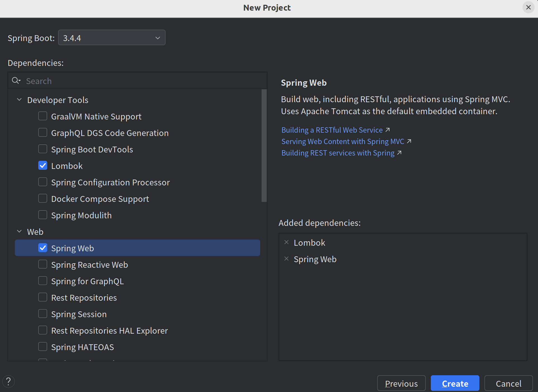The width and height of the screenshot is (538, 392).
Task: Click the search magnifier icon
Action: pyautogui.click(x=16, y=81)
